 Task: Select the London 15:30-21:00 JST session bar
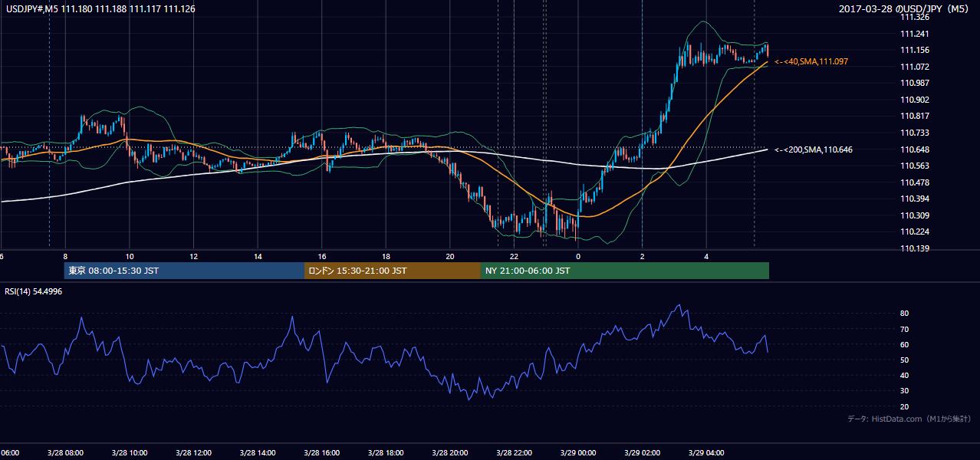point(393,271)
